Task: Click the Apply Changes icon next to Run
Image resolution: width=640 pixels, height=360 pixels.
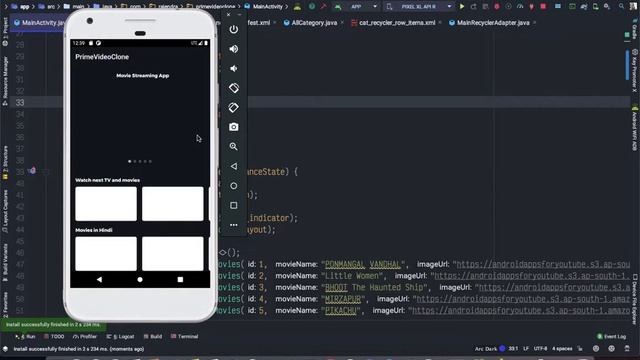Action: click(473, 7)
